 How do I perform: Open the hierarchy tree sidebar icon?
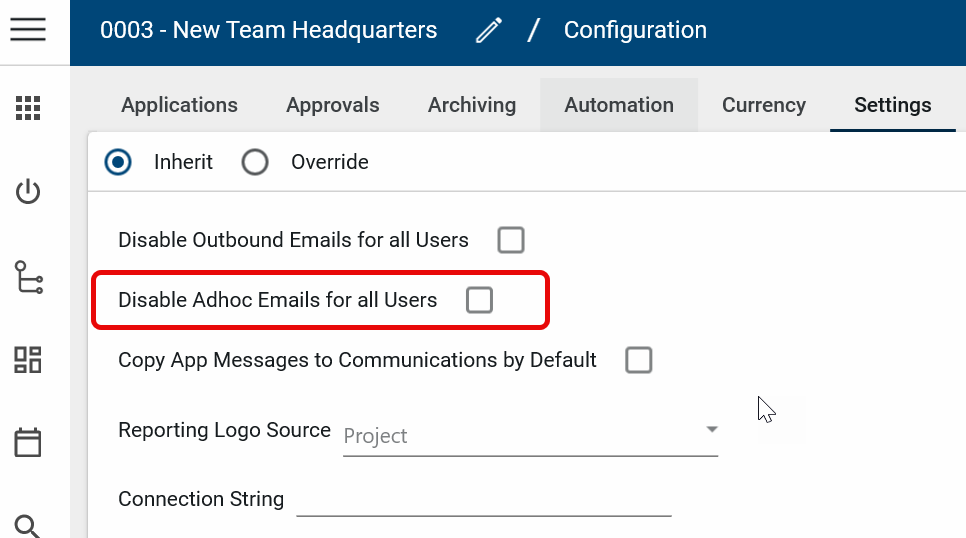28,277
